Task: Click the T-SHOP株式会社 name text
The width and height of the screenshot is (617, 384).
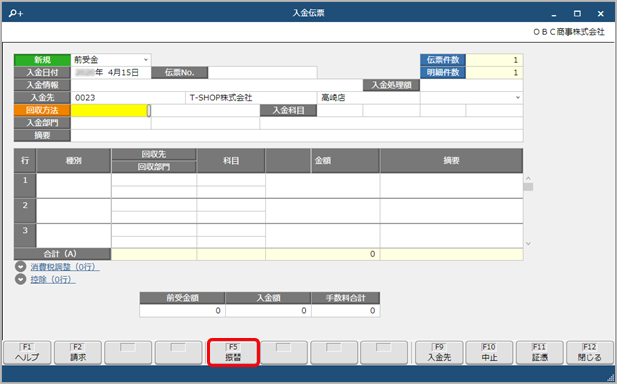Action: 221,98
